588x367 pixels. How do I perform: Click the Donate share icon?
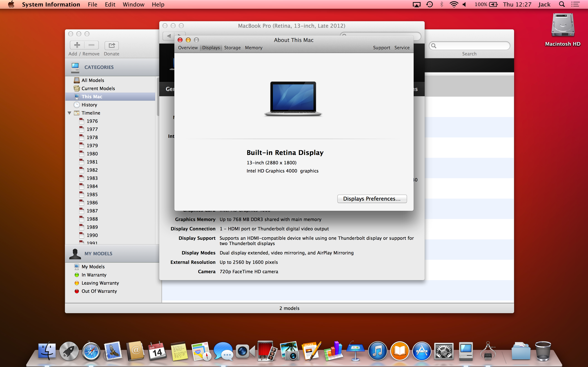point(111,45)
